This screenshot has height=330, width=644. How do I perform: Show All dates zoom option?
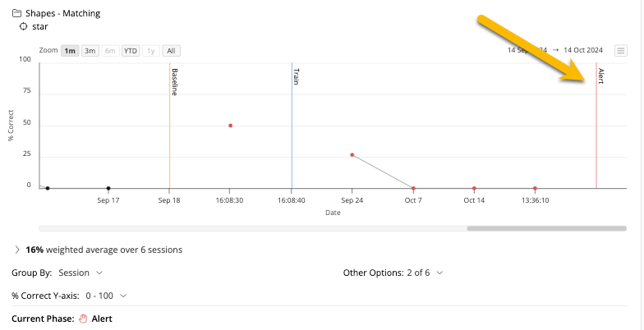coord(171,50)
